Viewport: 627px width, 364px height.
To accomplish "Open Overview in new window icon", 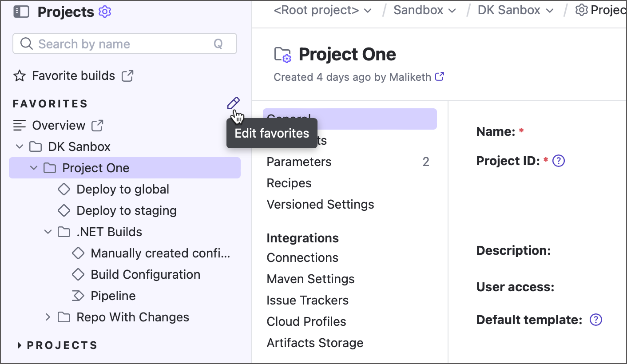I will (97, 126).
